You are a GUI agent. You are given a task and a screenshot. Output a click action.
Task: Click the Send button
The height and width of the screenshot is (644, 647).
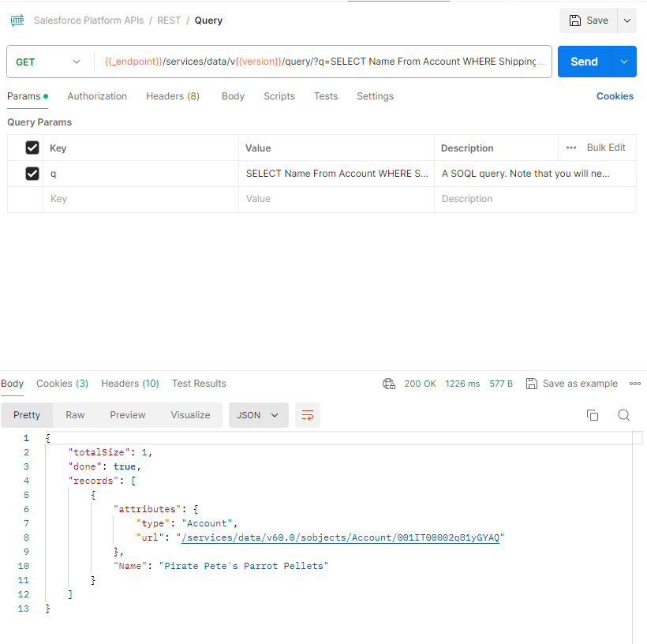584,62
